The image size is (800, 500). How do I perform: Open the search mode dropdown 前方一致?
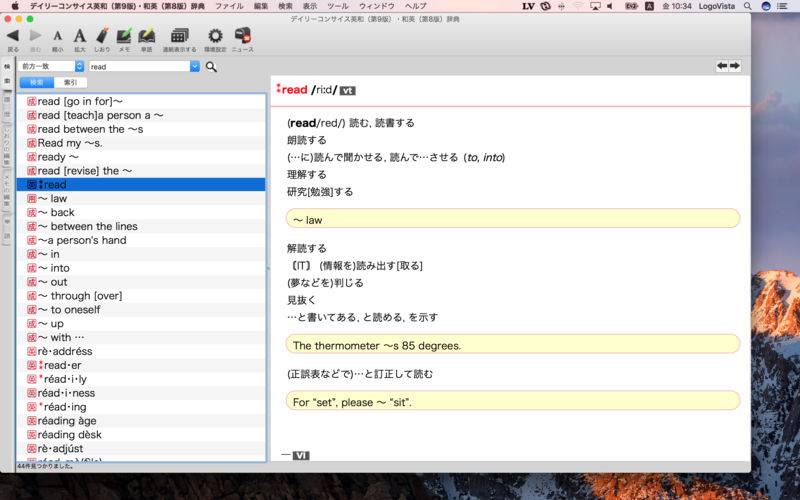(51, 66)
